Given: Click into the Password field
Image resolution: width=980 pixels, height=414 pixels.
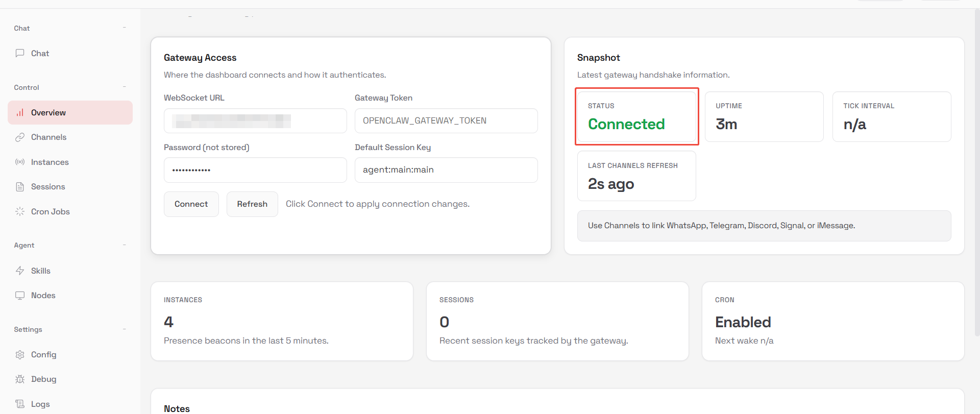Looking at the screenshot, I should (x=255, y=170).
